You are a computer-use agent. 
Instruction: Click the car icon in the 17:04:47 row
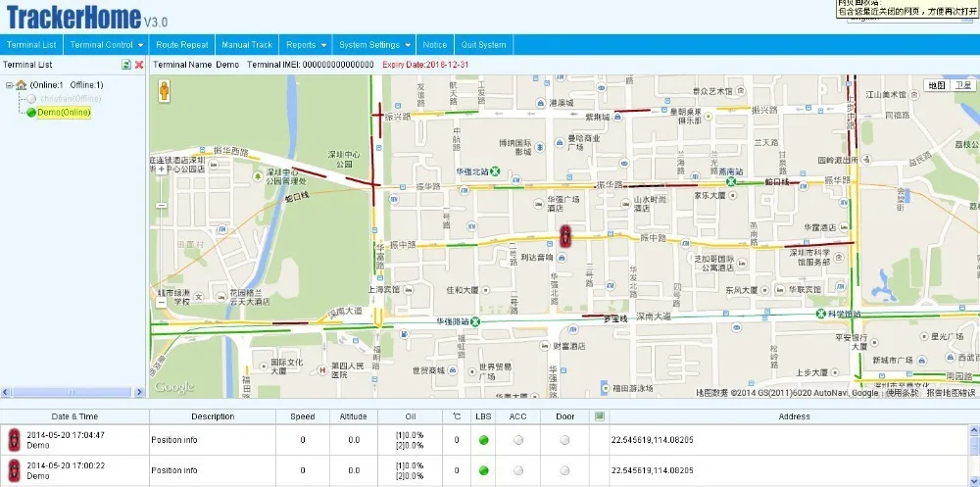click(x=14, y=440)
